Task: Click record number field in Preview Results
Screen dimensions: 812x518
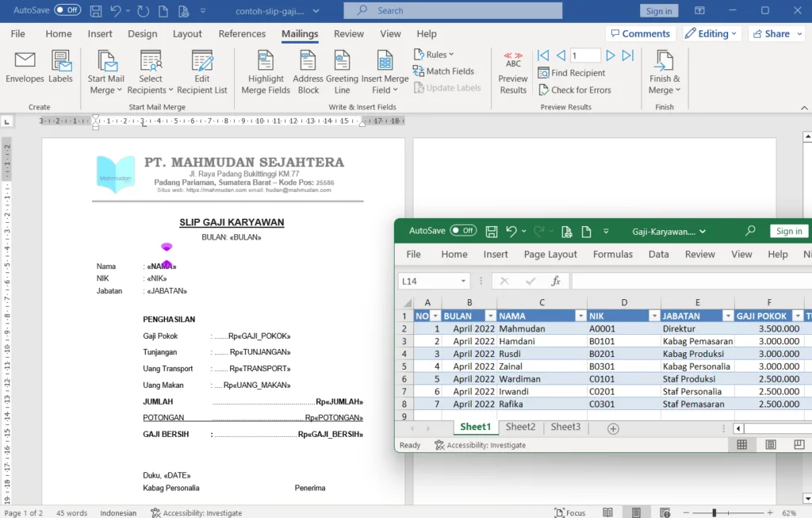Action: tap(585, 56)
